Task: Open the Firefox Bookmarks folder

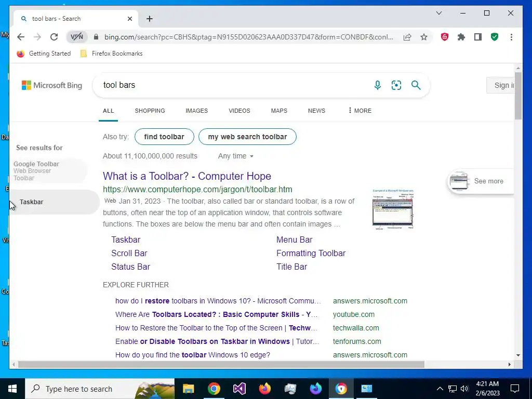Action: tap(111, 54)
